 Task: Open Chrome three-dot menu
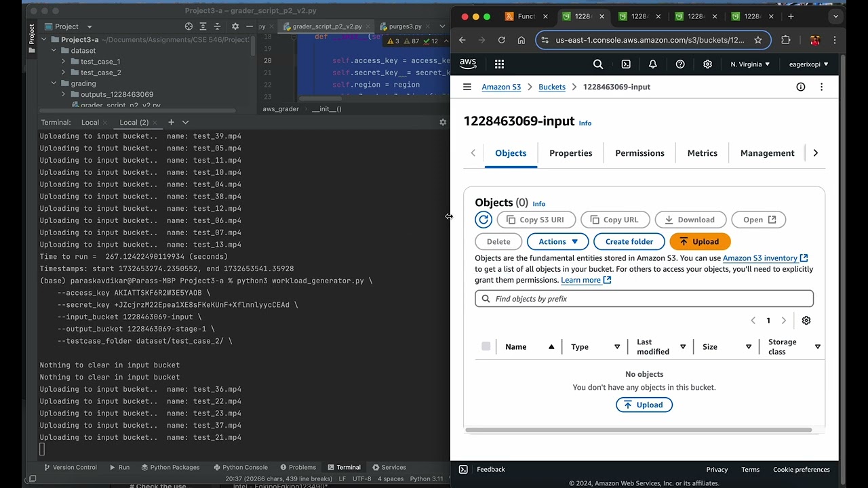[x=835, y=40]
